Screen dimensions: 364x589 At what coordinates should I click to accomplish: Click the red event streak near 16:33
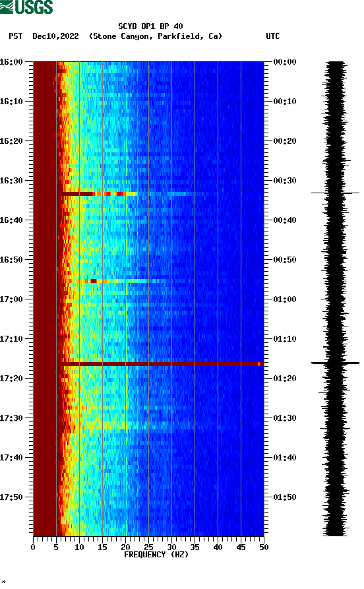coord(99,194)
